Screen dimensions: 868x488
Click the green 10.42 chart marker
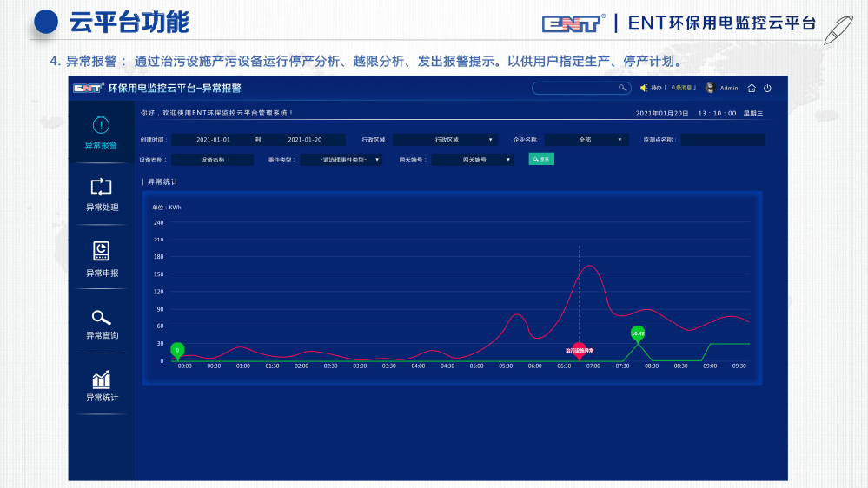pos(638,334)
